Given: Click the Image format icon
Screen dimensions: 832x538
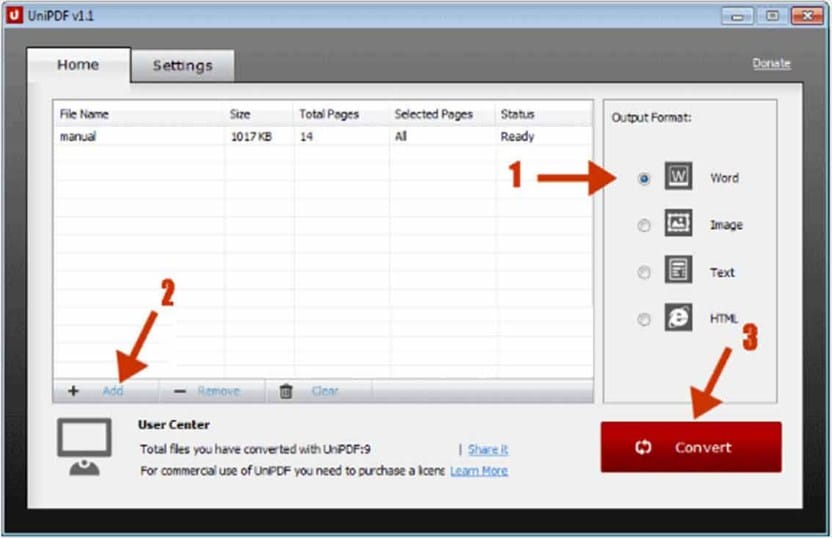Looking at the screenshot, I should 678,225.
